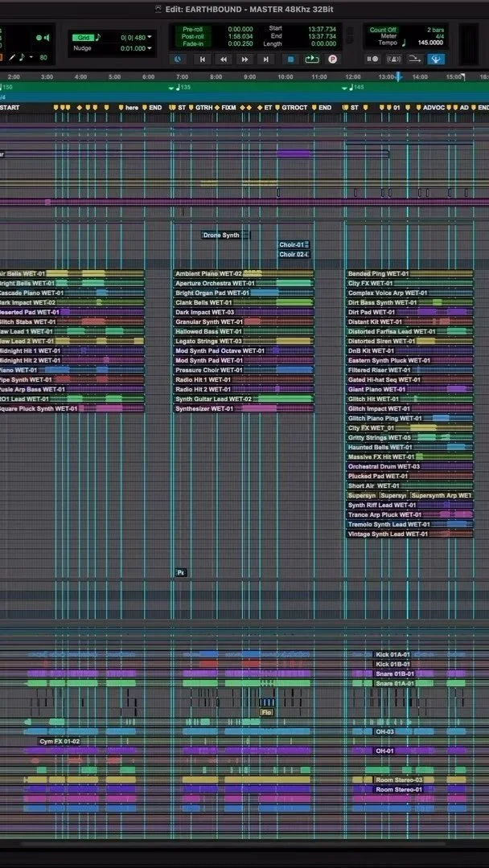Select the Room Stereo-03 clip
Image resolution: width=489 pixels, height=868 pixels.
pyautogui.click(x=399, y=780)
